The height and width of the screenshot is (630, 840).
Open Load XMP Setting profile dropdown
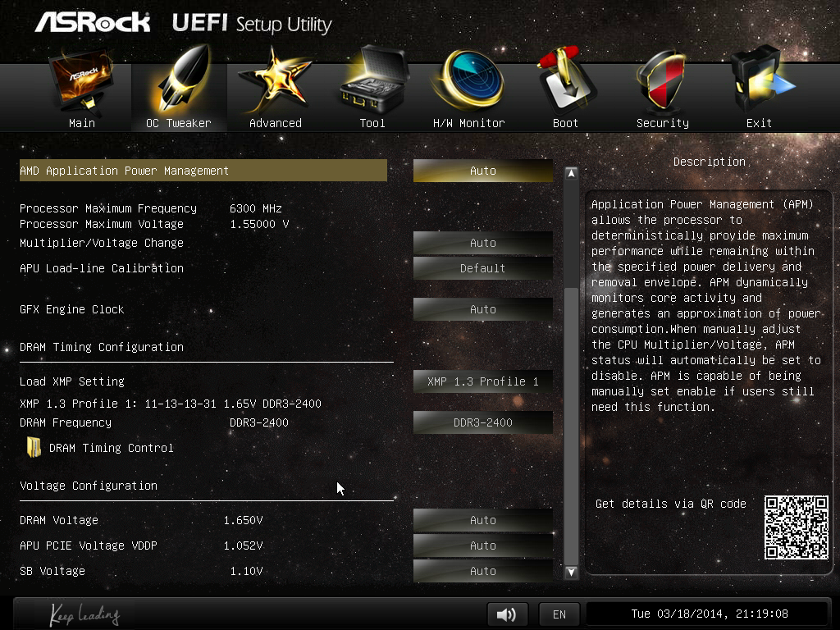(x=482, y=381)
